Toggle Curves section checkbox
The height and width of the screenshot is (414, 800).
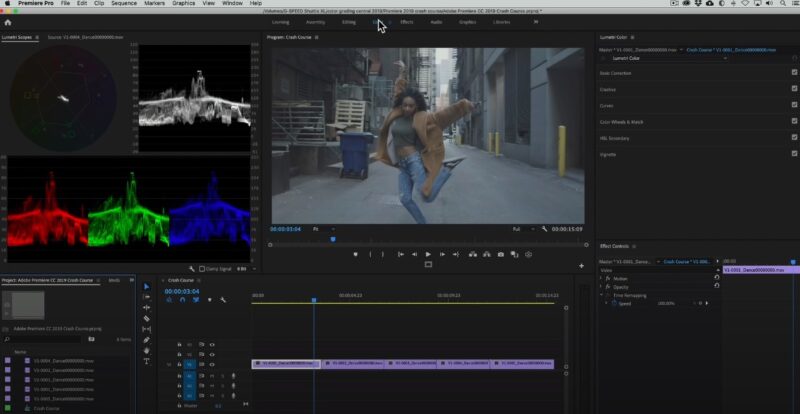pos(794,105)
